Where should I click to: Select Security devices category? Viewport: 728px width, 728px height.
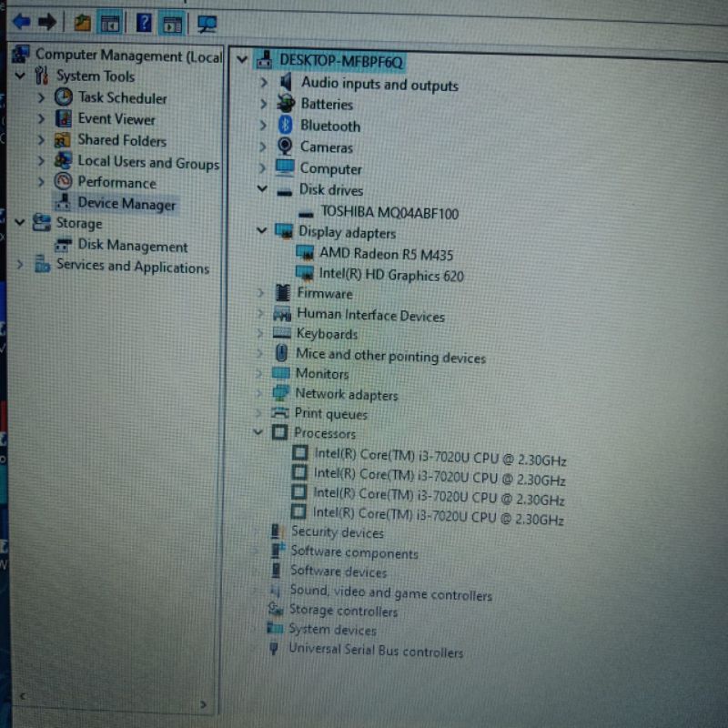tap(337, 532)
